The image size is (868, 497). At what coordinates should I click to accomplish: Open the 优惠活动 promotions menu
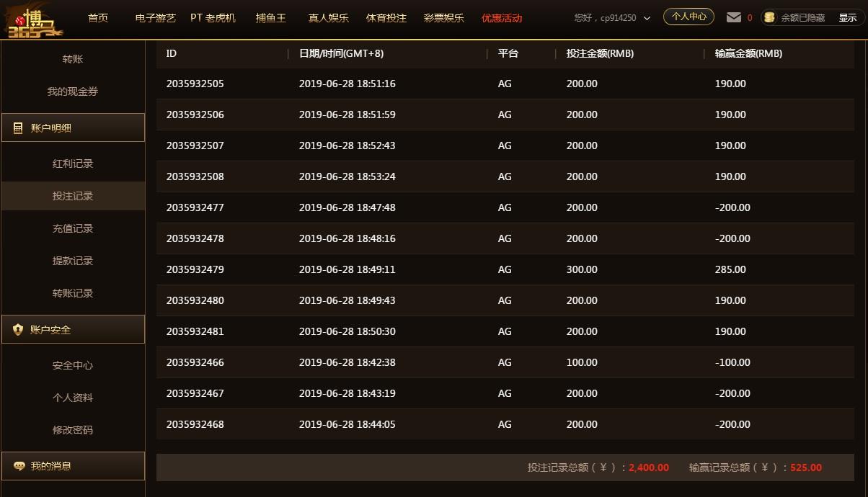coord(501,18)
